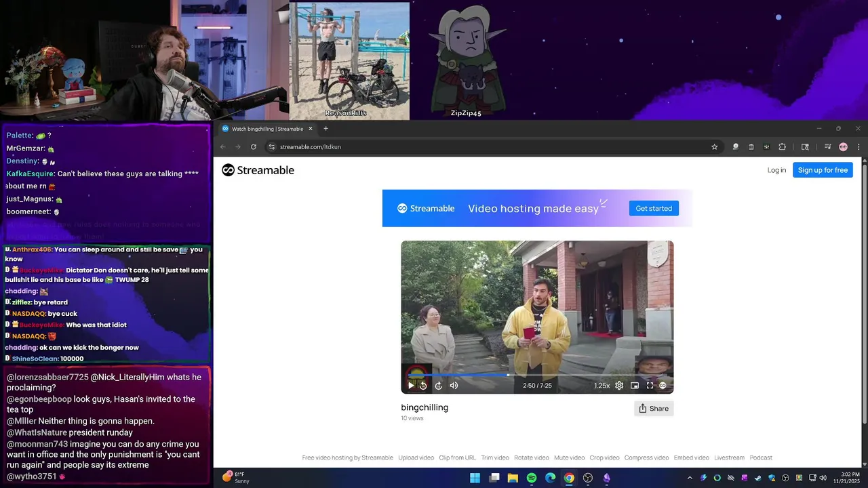Open the Streamable home logo

click(x=258, y=170)
